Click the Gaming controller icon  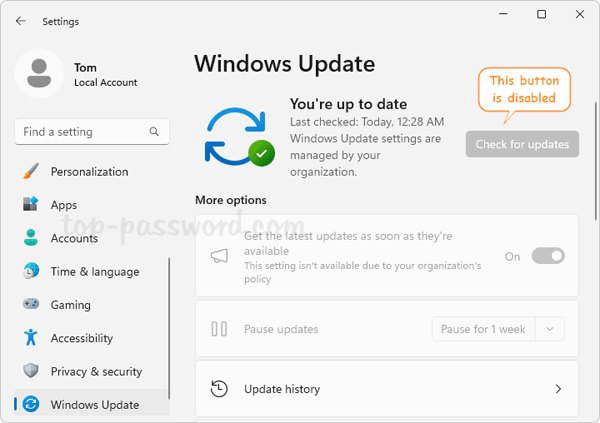pyautogui.click(x=31, y=304)
